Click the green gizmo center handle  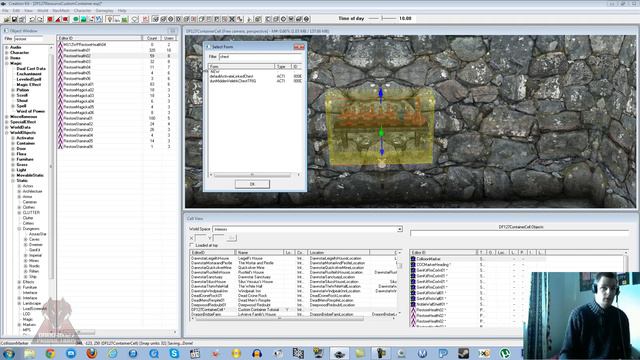click(x=381, y=133)
